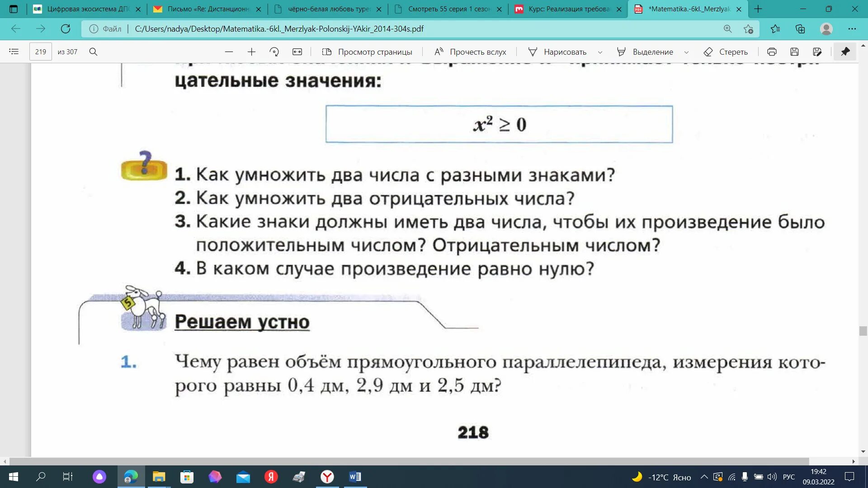This screenshot has height=488, width=868.
Task: Close the Цифровая экосистема tab
Action: [x=138, y=9]
